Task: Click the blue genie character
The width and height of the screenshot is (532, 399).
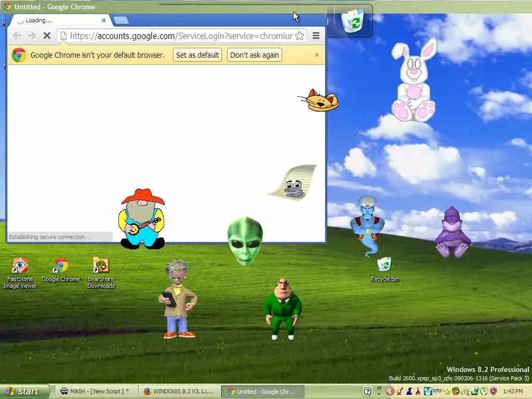Action: [x=367, y=225]
